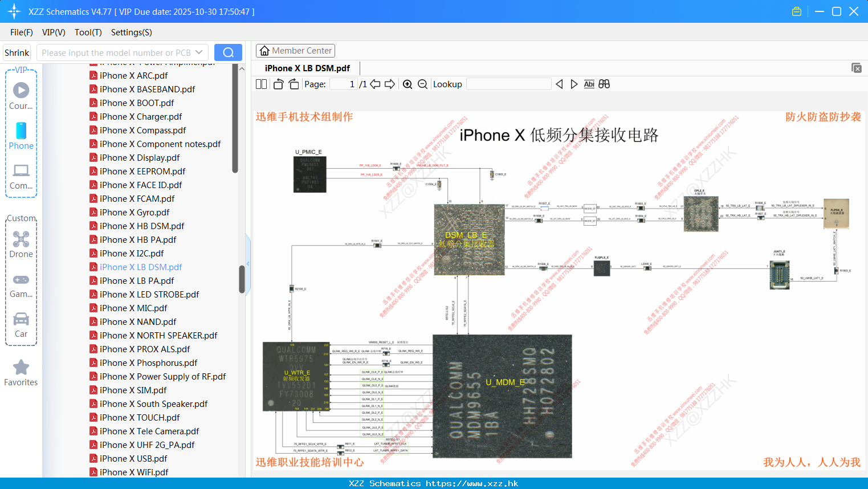This screenshot has height=489, width=868.
Task: Toggle the Abi whole-word match icon
Action: (589, 84)
